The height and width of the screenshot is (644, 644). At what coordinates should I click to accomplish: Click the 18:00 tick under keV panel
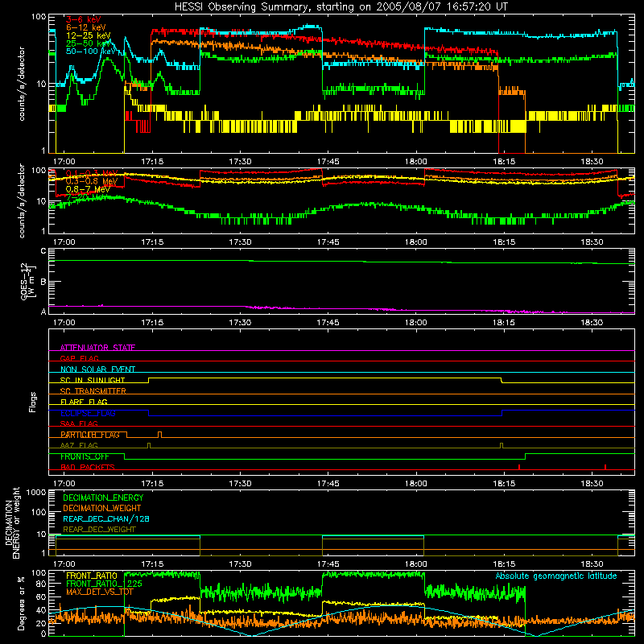(415, 162)
